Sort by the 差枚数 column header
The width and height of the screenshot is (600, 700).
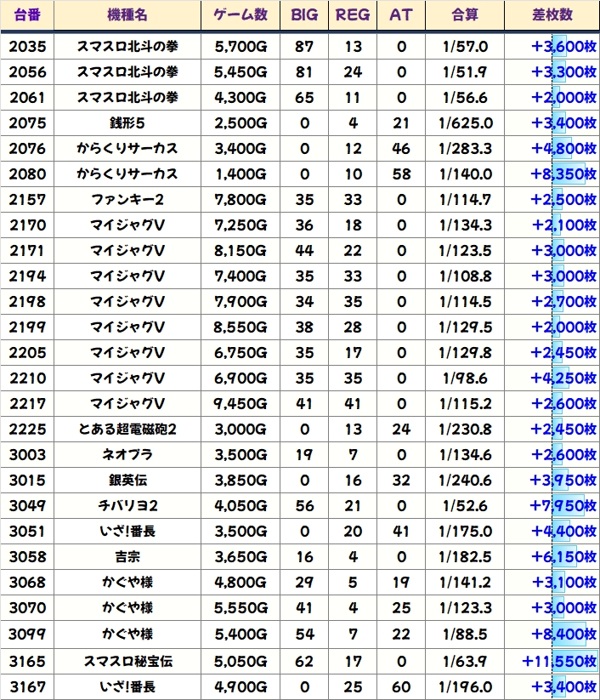point(551,15)
